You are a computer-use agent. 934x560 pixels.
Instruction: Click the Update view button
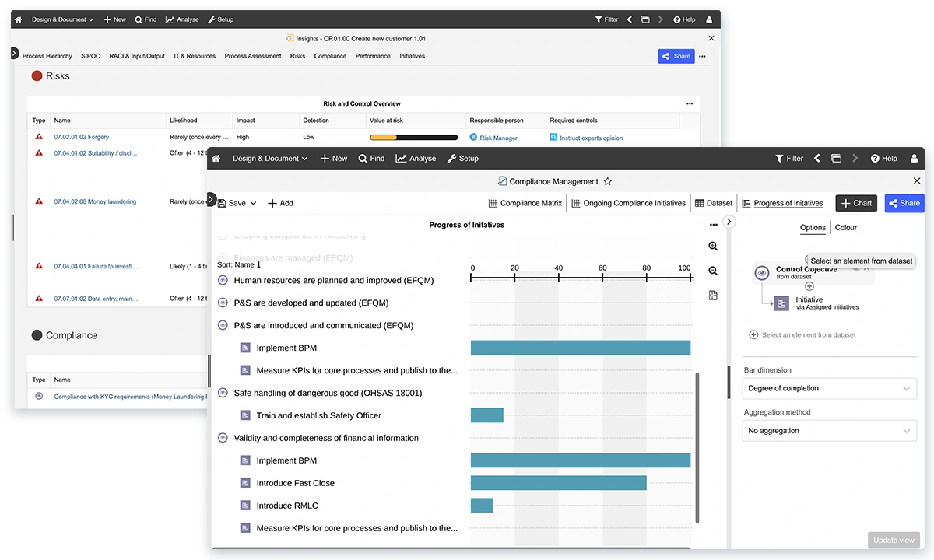[894, 540]
